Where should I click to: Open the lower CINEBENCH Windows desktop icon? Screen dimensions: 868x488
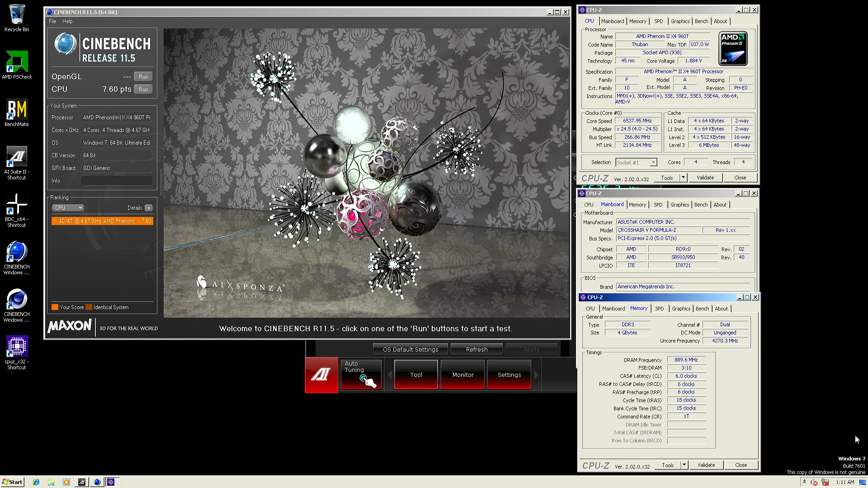17,305
